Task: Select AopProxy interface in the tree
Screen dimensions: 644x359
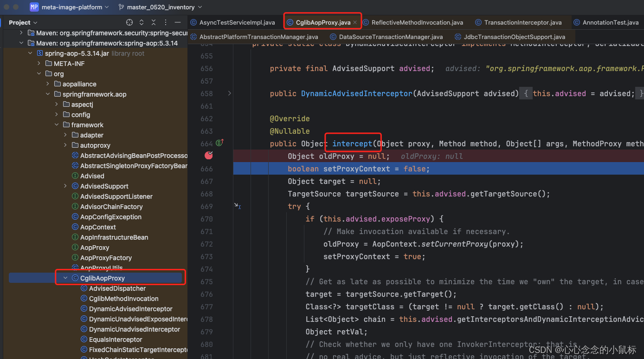Action: tap(95, 248)
